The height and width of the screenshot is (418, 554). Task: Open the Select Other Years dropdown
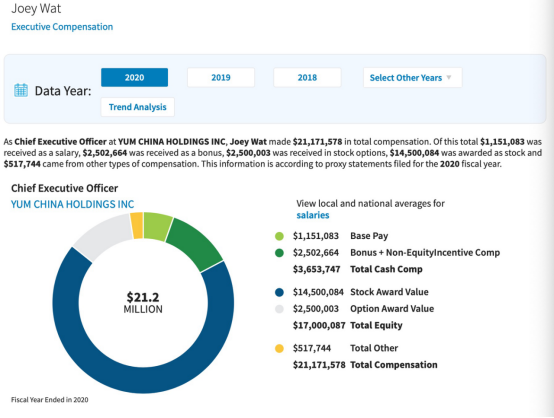[x=412, y=77]
